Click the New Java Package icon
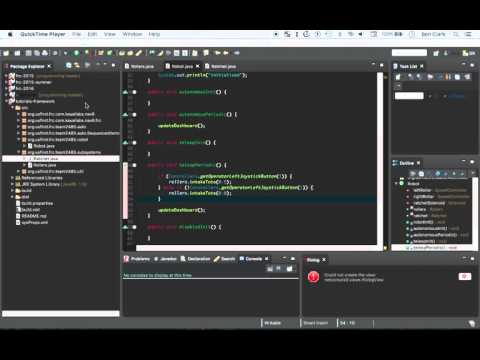 [x=100, y=53]
